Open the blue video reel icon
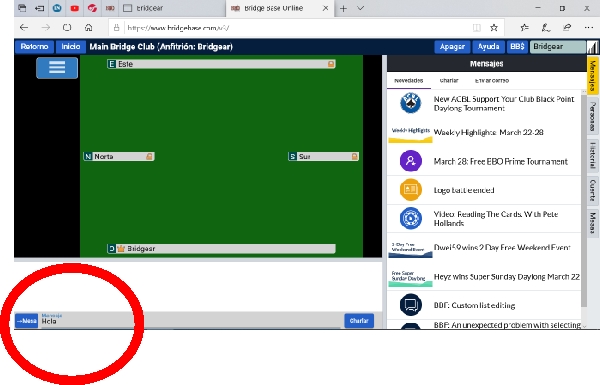 coord(411,218)
